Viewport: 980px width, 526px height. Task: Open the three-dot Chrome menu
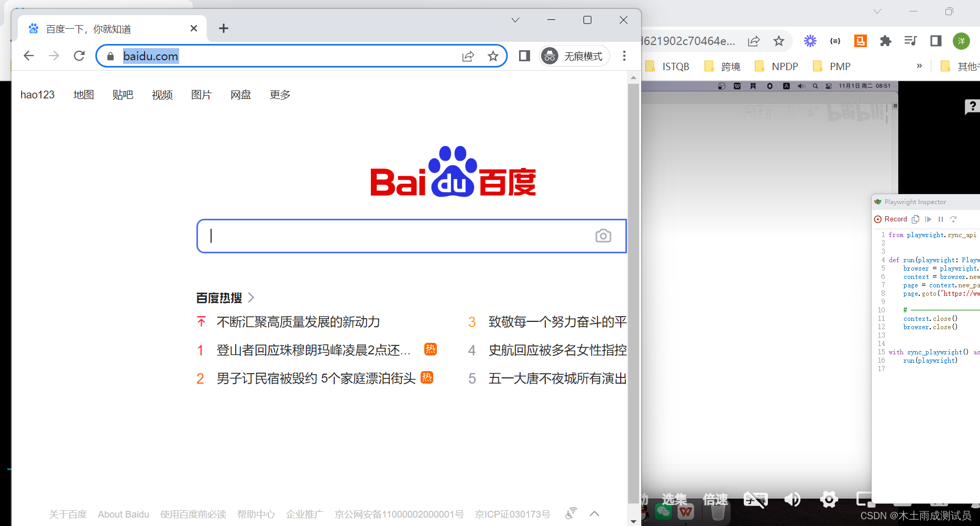tap(624, 55)
